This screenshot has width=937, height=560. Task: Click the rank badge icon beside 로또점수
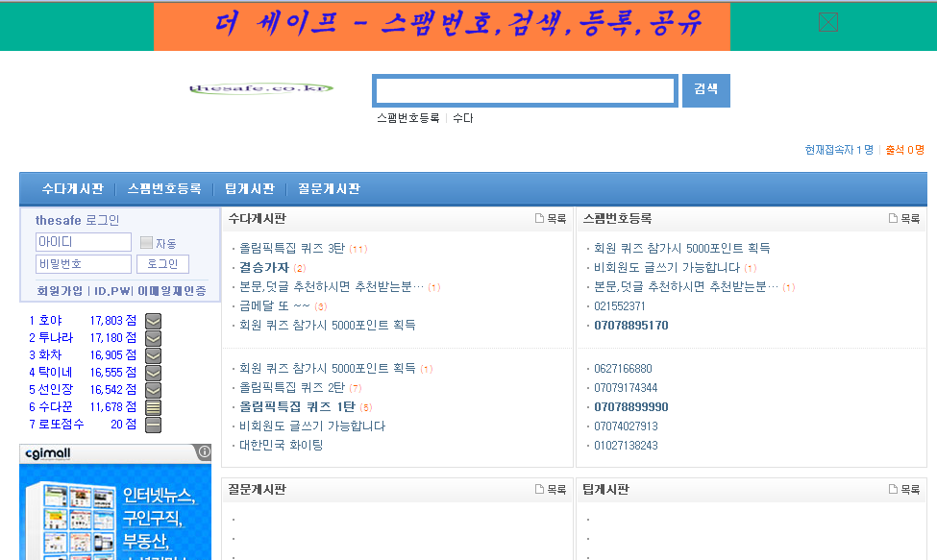pyautogui.click(x=153, y=425)
